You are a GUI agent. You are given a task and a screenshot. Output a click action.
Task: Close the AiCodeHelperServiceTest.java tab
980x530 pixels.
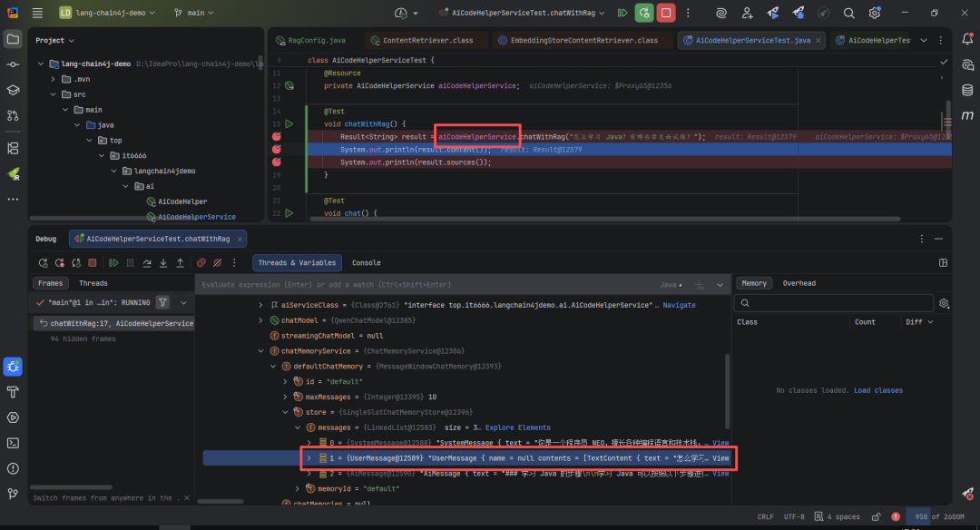pos(818,40)
